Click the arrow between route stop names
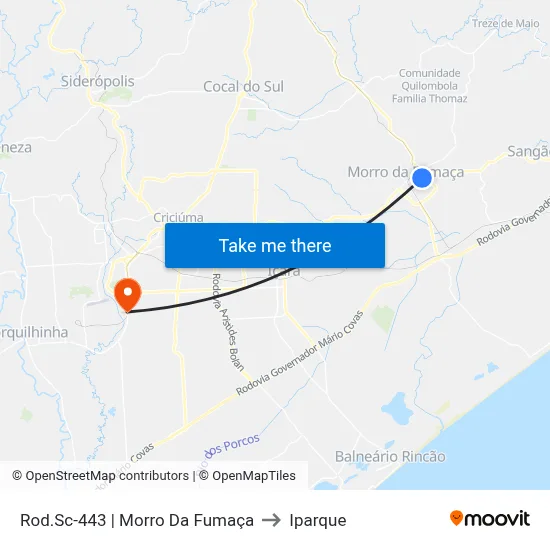This screenshot has height=550, width=550. [271, 520]
